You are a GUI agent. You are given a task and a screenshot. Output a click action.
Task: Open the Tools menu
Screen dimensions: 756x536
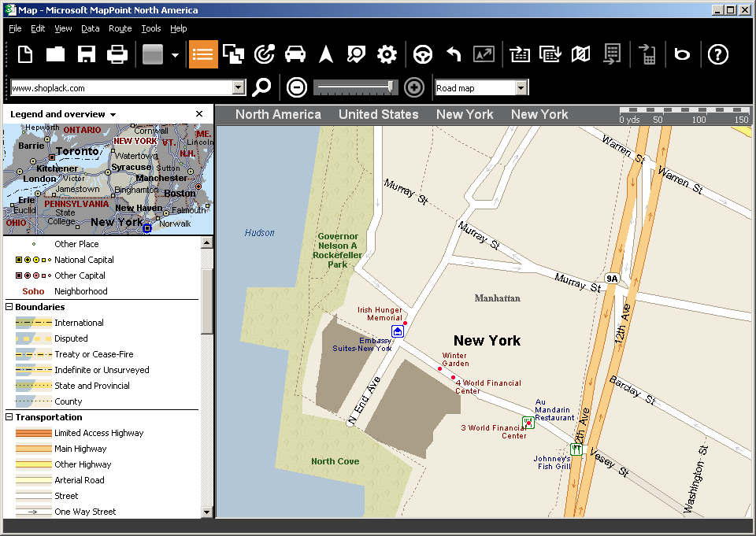click(x=151, y=28)
